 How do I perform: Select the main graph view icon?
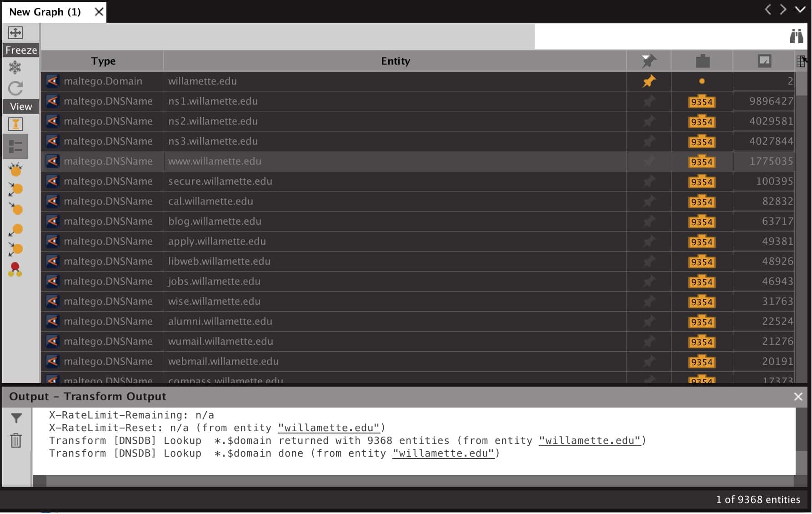pos(15,124)
